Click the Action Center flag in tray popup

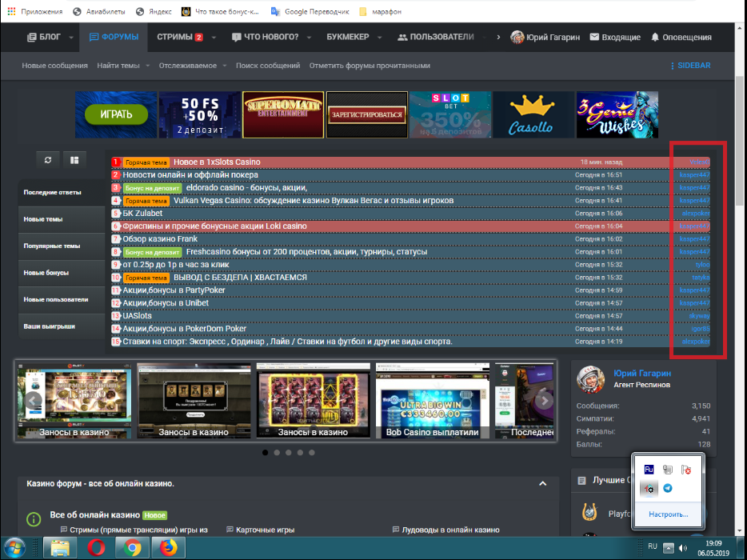click(x=686, y=470)
